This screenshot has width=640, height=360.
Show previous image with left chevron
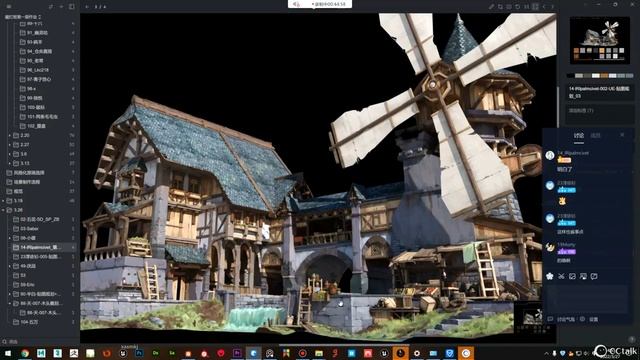click(x=544, y=7)
